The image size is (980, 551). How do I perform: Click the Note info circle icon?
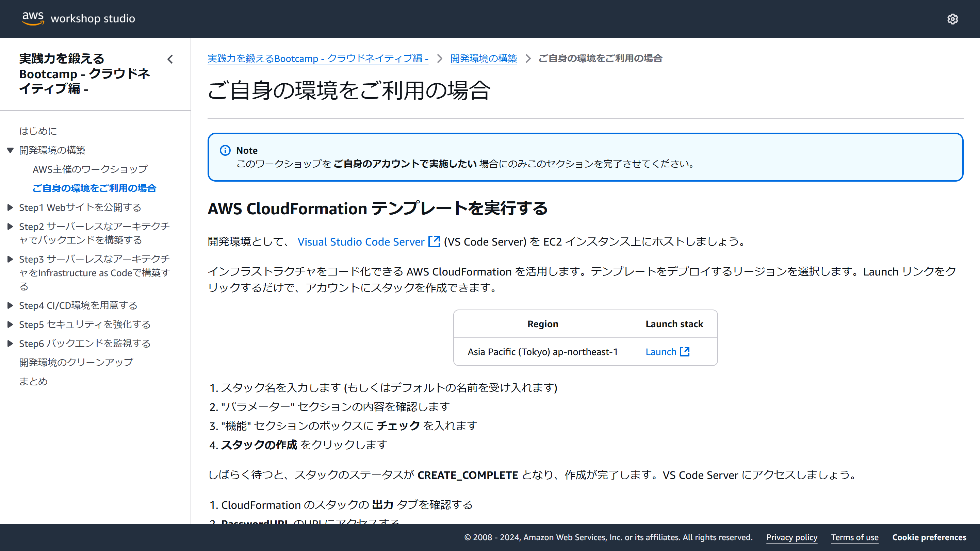coord(225,150)
